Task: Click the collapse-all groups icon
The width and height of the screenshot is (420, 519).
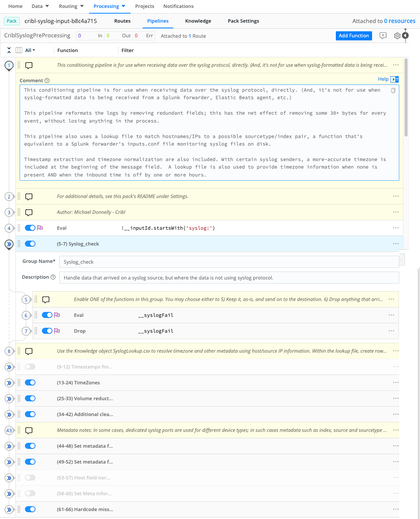Action: click(x=9, y=50)
